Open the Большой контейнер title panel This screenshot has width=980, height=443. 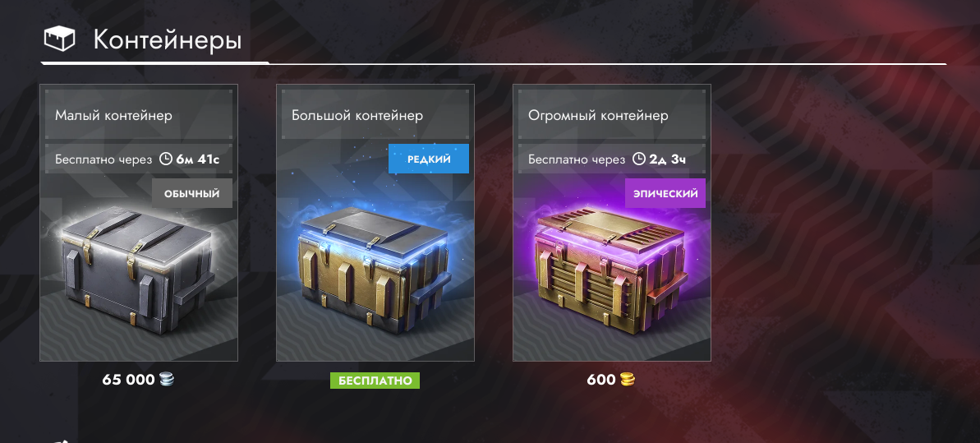pos(375,114)
